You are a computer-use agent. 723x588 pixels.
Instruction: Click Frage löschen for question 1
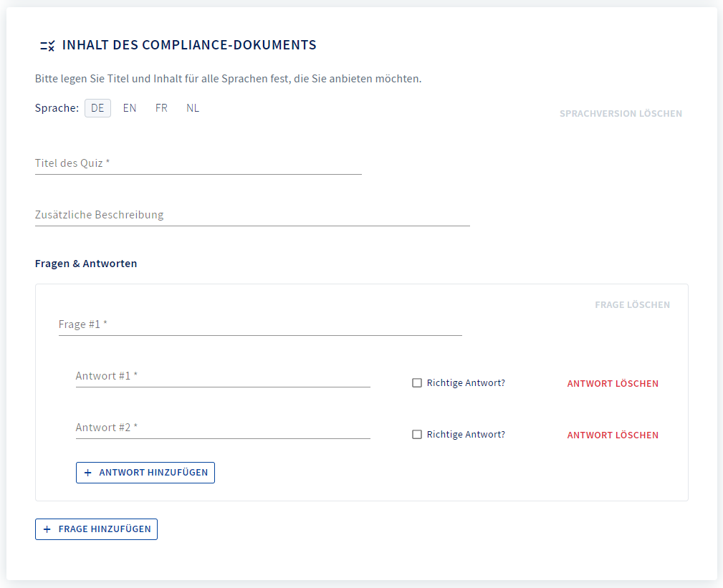[x=632, y=304]
